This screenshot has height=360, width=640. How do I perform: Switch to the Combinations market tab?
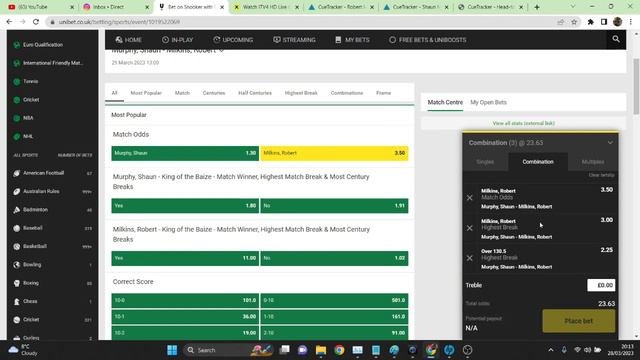347,93
